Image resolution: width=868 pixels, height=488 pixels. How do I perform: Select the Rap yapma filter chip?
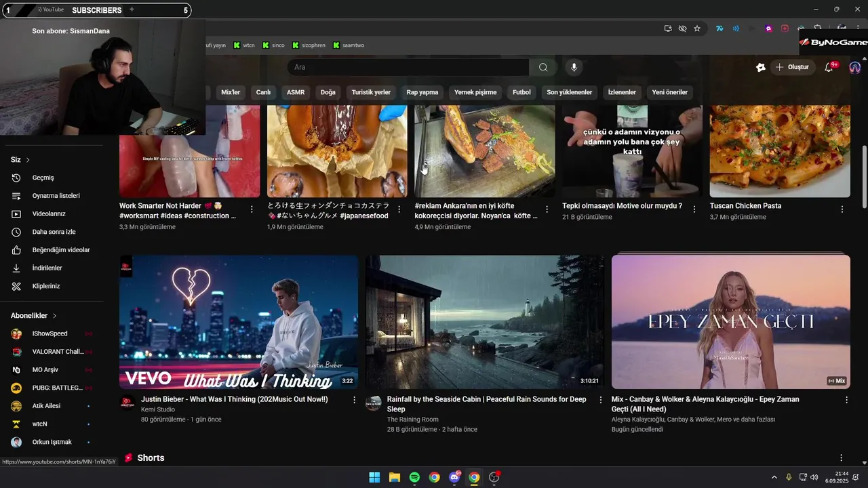point(422,92)
